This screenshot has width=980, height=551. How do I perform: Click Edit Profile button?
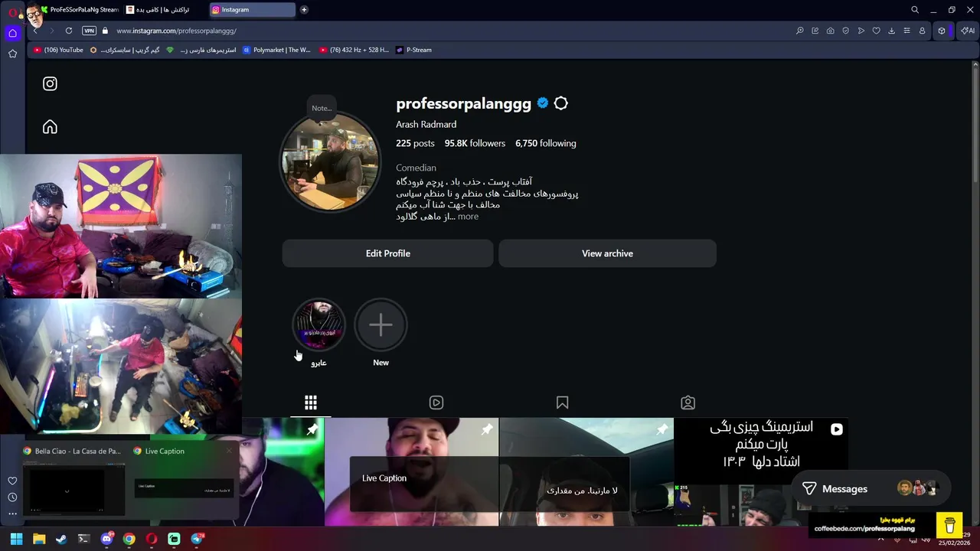coord(388,253)
